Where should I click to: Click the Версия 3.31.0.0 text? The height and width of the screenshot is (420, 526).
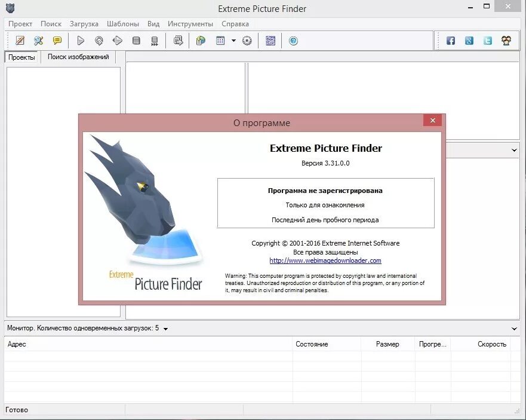[325, 163]
